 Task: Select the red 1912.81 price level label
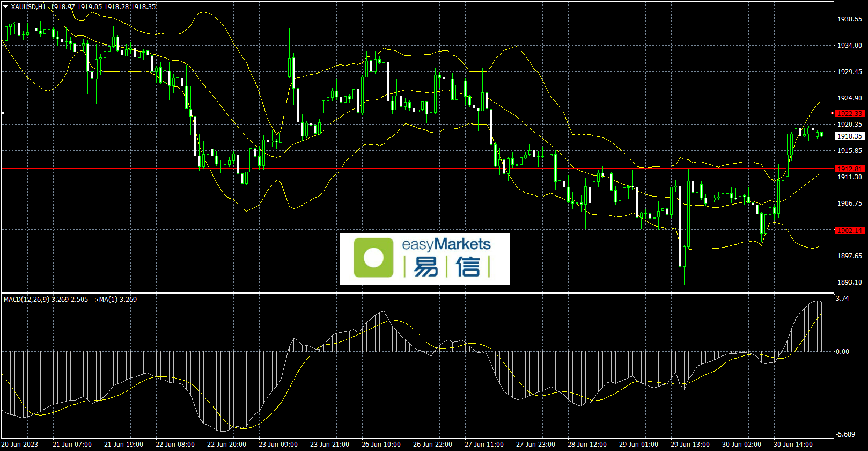point(850,169)
